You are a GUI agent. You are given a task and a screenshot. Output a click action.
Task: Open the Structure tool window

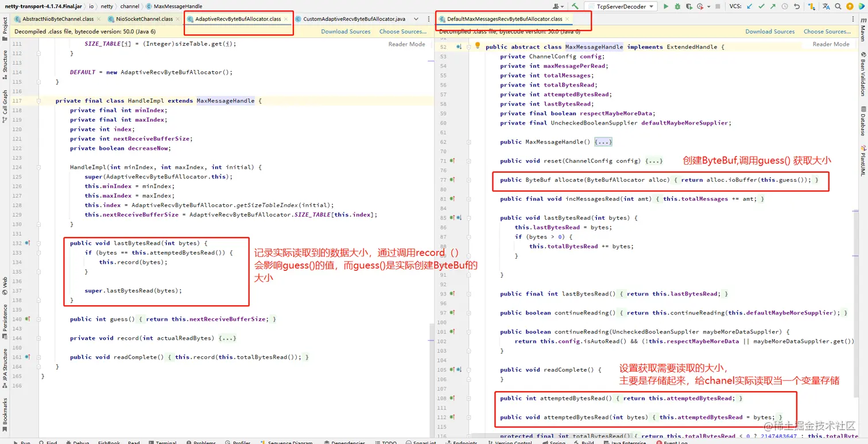coord(5,64)
